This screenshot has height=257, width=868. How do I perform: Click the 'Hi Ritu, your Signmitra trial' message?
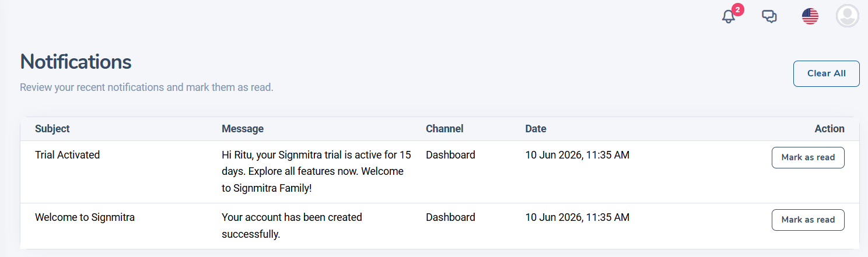click(x=317, y=172)
